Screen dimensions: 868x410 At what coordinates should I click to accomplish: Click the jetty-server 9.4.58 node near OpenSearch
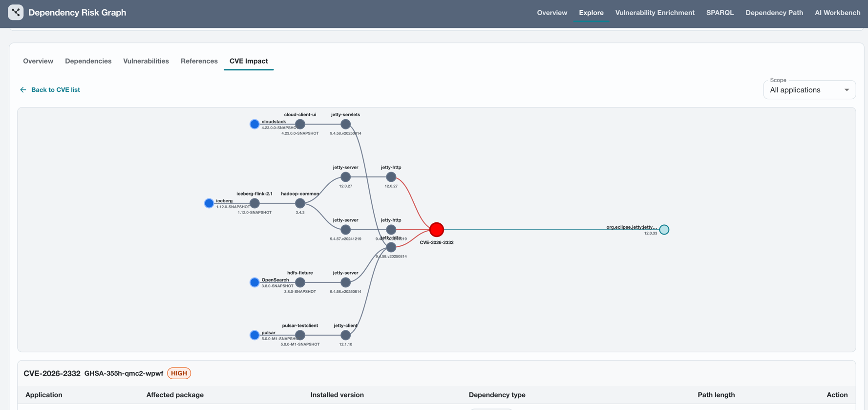pyautogui.click(x=345, y=282)
